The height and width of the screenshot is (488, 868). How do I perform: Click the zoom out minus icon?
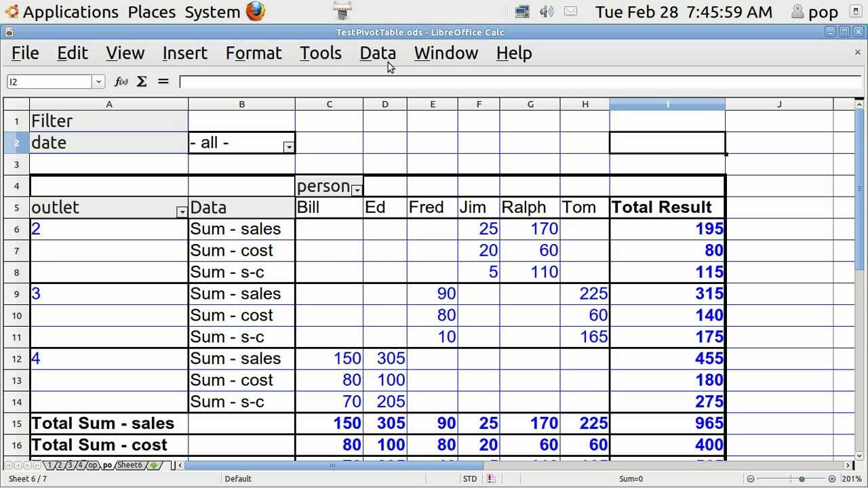[751, 479]
